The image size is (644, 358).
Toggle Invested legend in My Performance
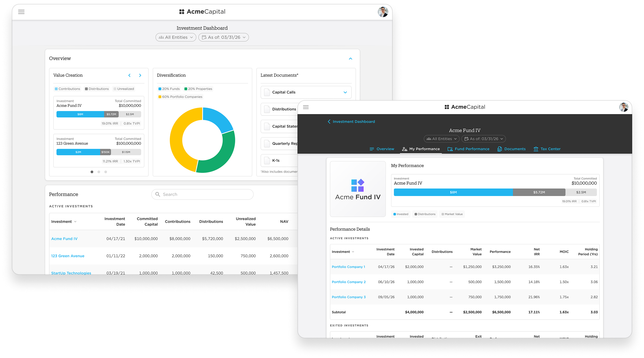(401, 214)
